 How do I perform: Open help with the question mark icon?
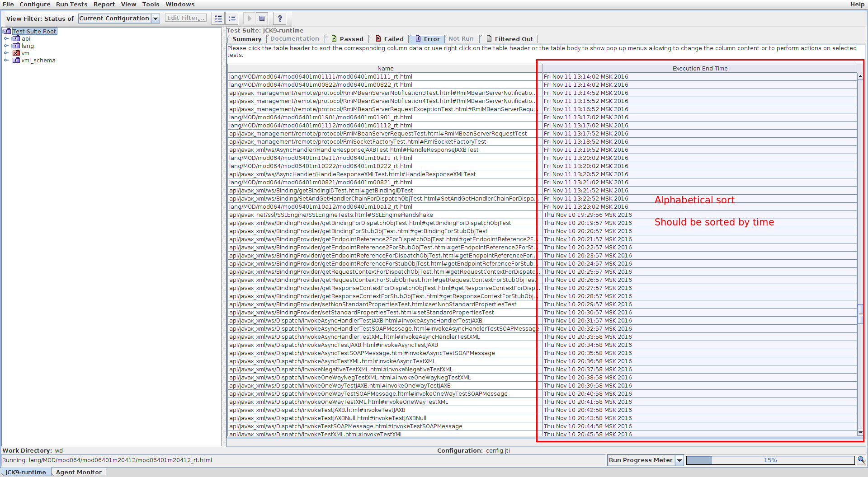(280, 19)
